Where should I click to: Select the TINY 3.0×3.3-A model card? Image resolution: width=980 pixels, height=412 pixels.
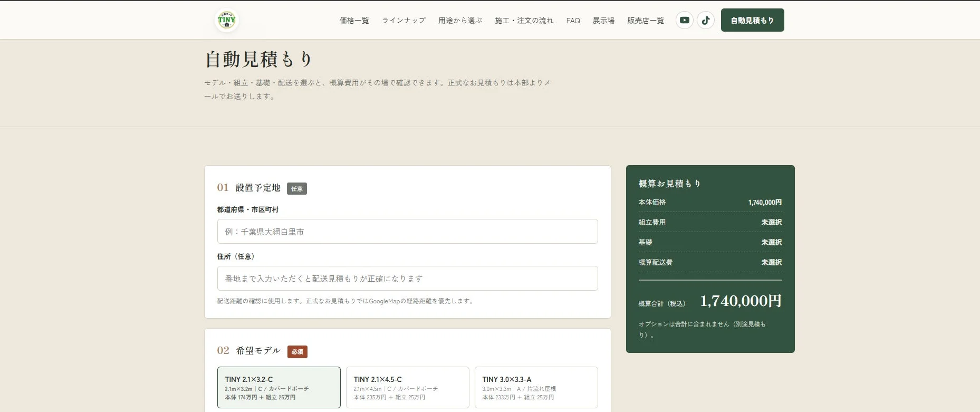[536, 387]
